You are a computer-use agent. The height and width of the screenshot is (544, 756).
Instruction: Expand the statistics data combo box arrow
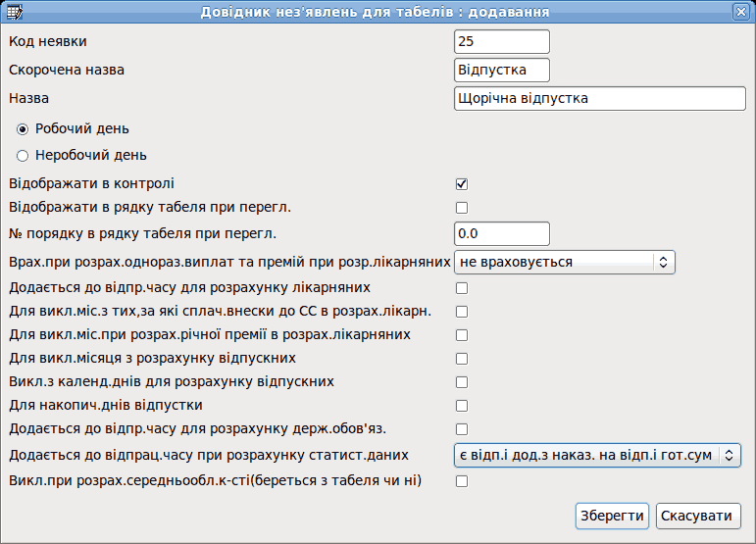(729, 456)
